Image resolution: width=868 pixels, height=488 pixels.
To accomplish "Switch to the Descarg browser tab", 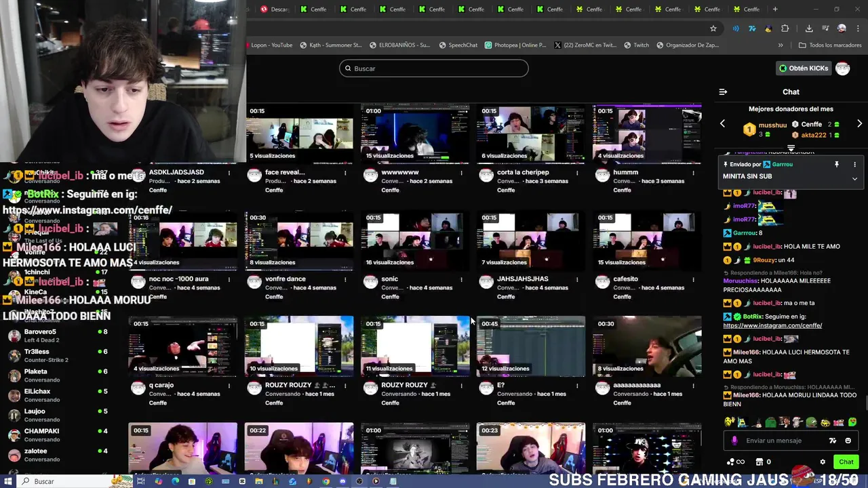I will click(x=275, y=9).
